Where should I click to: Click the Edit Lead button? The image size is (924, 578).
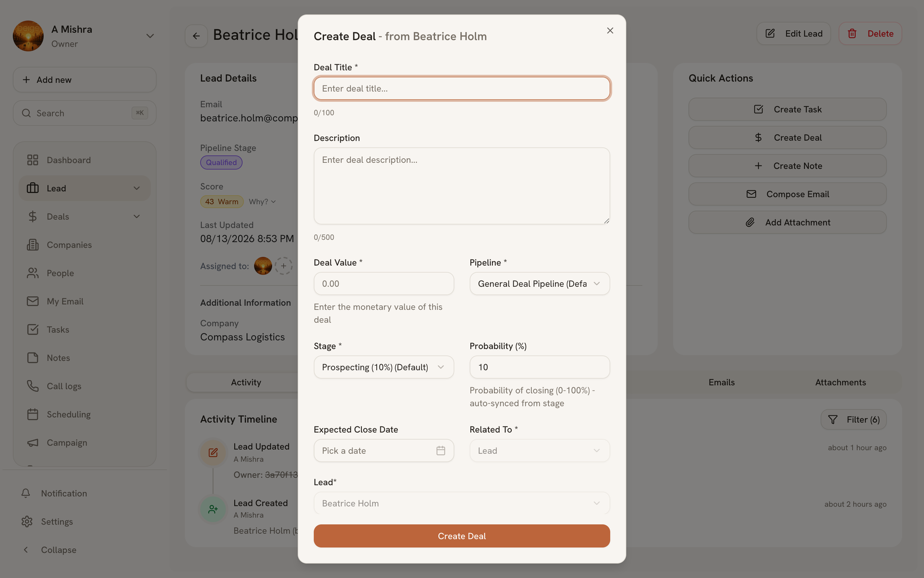point(794,33)
